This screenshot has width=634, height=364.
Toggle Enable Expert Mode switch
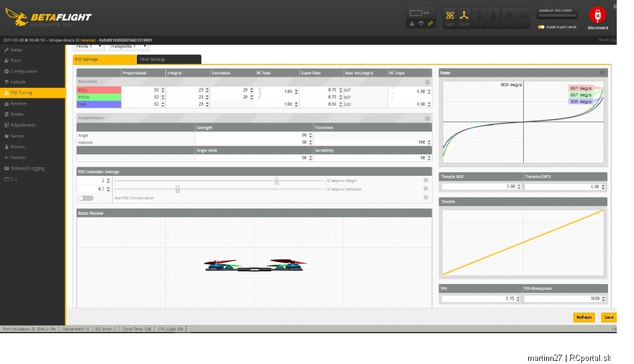[541, 27]
